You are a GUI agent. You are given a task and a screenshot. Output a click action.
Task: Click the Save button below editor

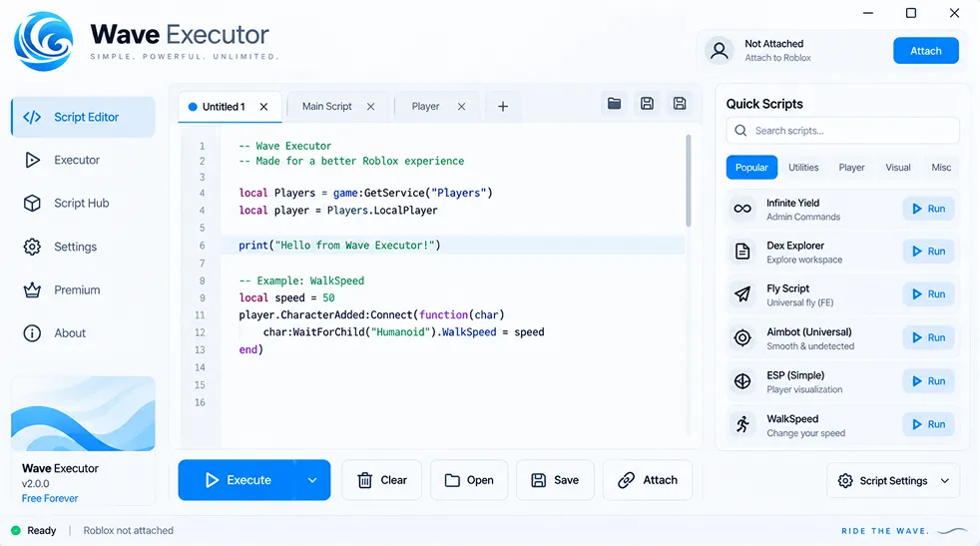pyautogui.click(x=555, y=480)
